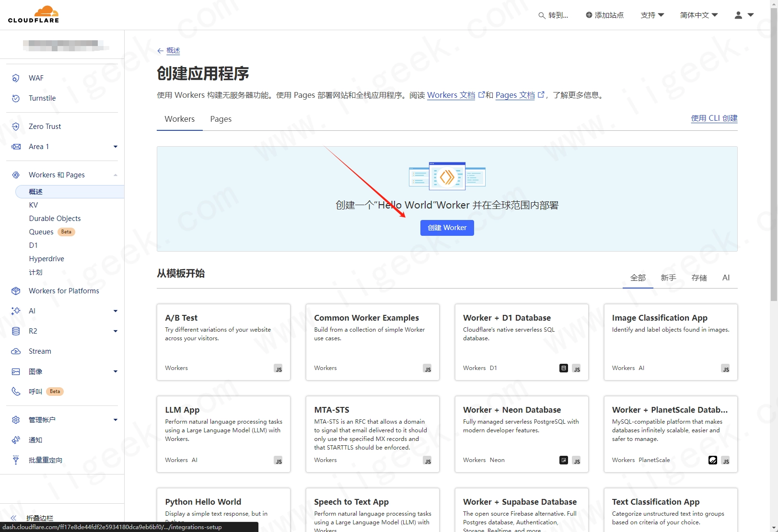Click the D1 database badge on Worker + D1 card
Image resolution: width=778 pixels, height=532 pixels.
(564, 368)
